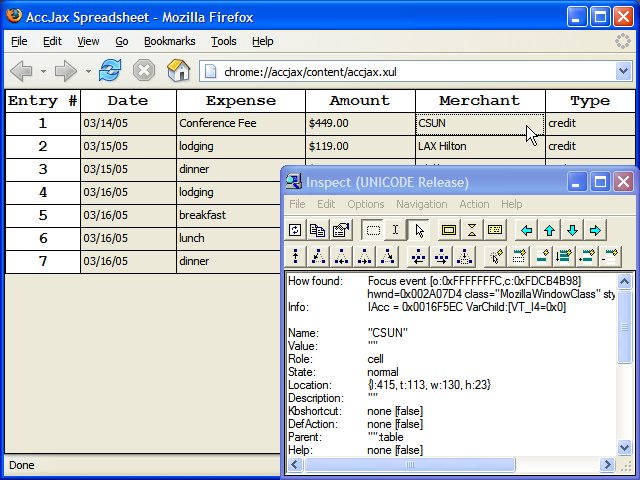
Task: Click the up arrow navigation icon in Inspect
Action: pos(550,230)
